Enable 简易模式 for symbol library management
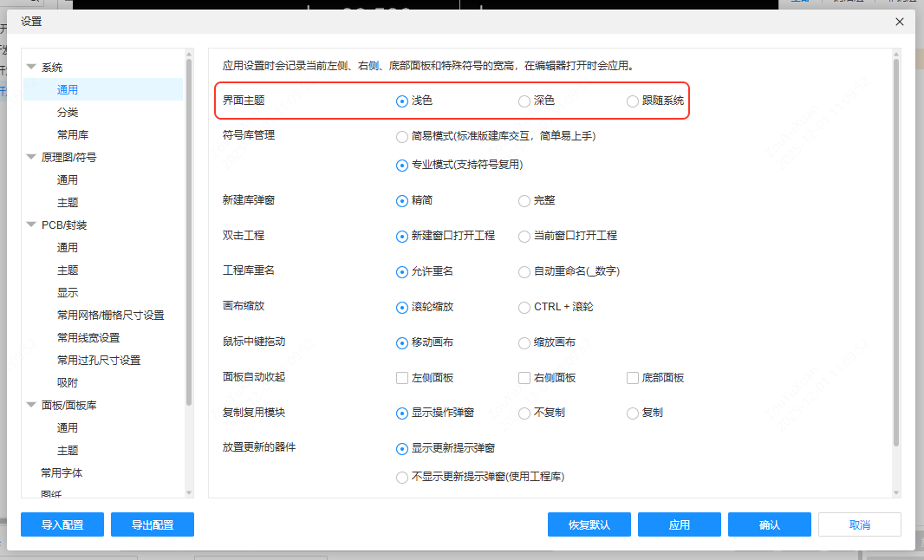The height and width of the screenshot is (560, 924). tap(400, 136)
